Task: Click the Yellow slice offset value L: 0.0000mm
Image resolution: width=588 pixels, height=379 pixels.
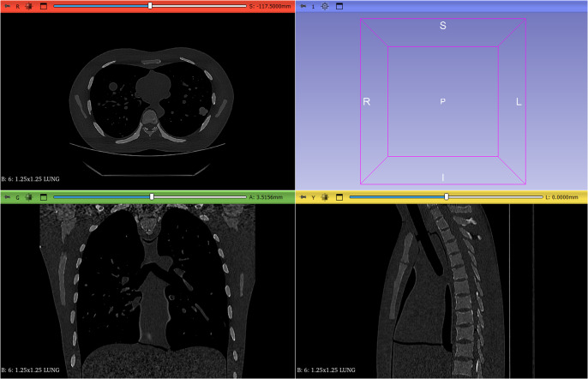Action: pos(561,197)
